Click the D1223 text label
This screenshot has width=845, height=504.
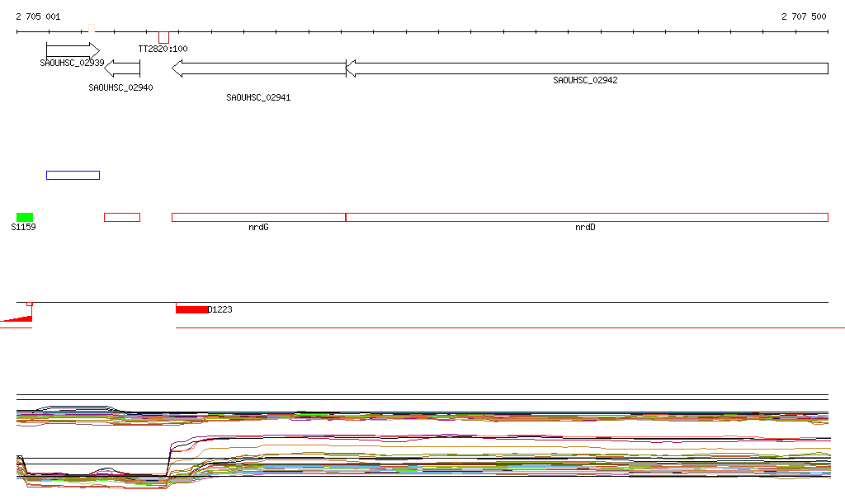[x=220, y=310]
